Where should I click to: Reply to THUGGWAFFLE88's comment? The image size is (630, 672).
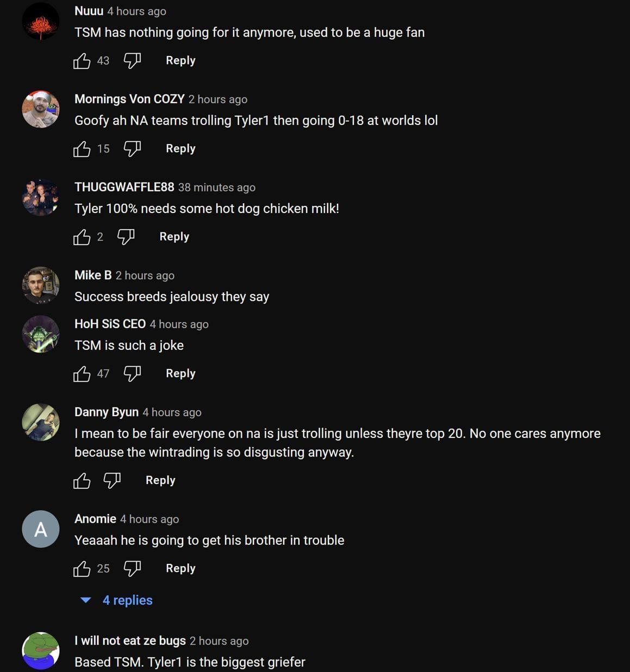(x=174, y=236)
